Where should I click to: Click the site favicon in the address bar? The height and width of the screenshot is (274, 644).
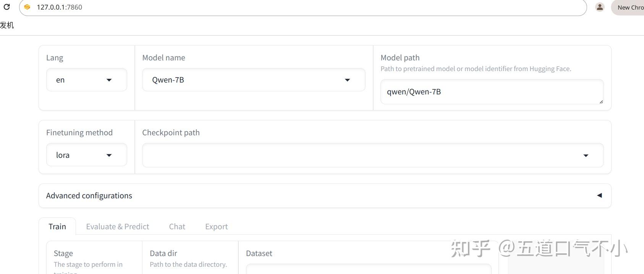27,7
